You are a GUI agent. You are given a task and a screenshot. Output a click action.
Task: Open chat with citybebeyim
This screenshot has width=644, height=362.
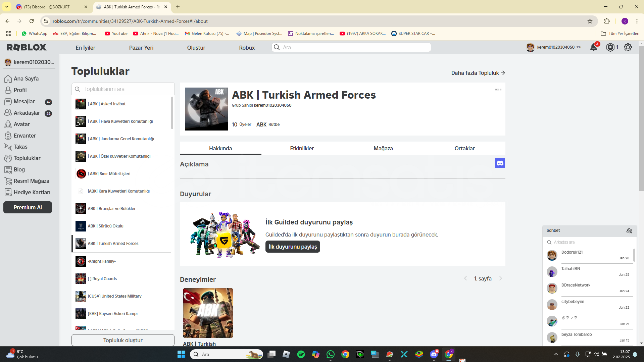coord(589,305)
